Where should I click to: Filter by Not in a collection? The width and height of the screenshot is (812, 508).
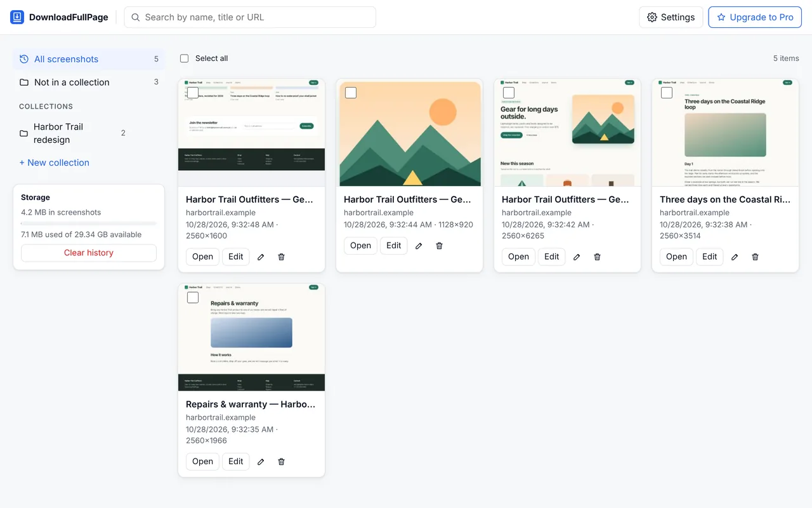click(x=89, y=83)
